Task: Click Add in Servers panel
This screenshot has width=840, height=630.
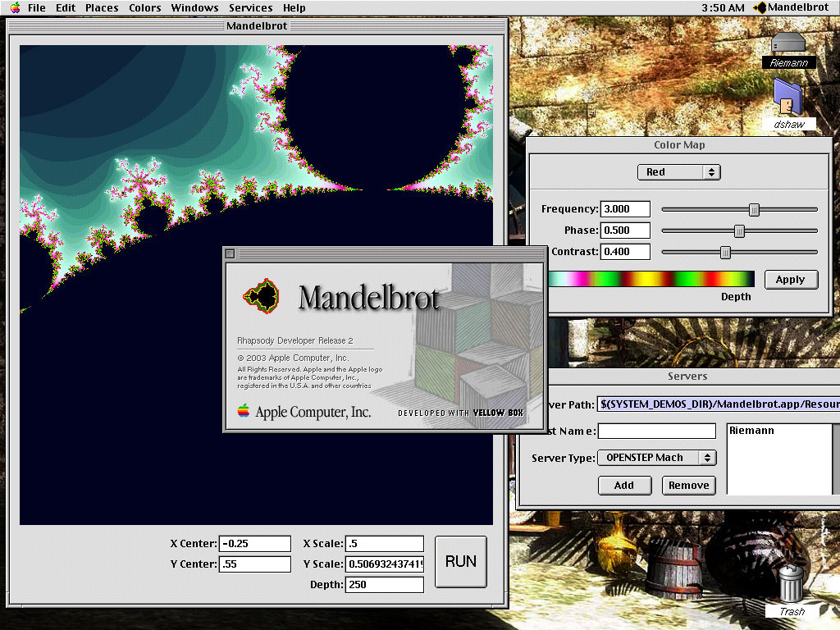Action: (624, 486)
